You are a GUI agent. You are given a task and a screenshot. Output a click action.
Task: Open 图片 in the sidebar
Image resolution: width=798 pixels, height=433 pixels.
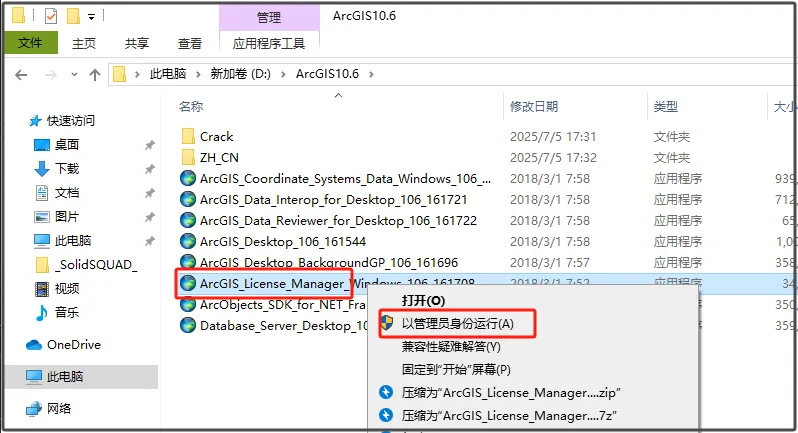click(67, 216)
